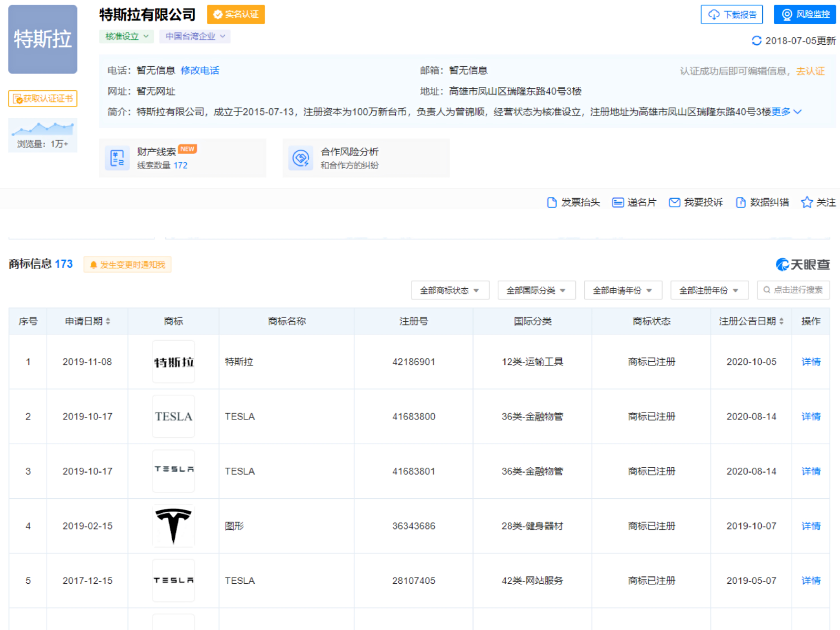This screenshot has height=630, width=840.
Task: Sort by 申请日期 column arrows
Action: [x=108, y=322]
